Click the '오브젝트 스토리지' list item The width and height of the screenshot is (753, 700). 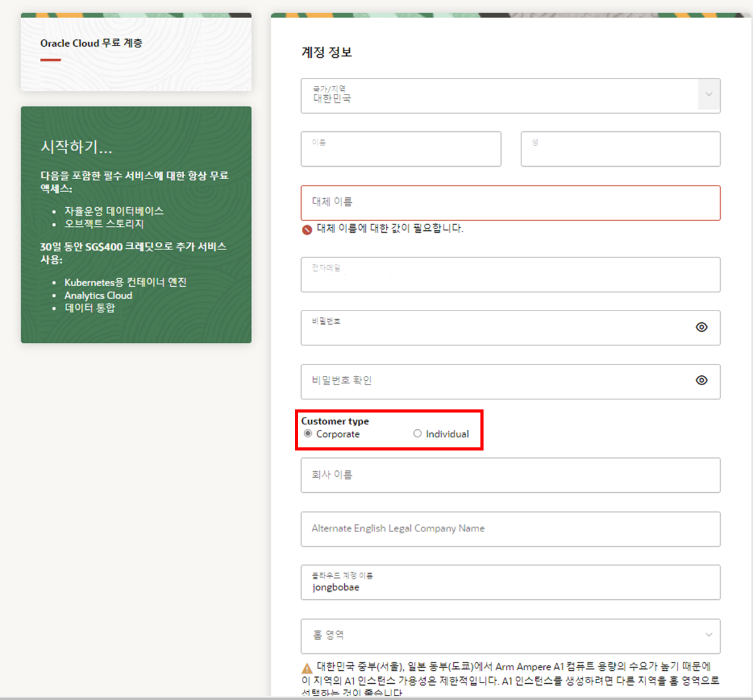[104, 223]
